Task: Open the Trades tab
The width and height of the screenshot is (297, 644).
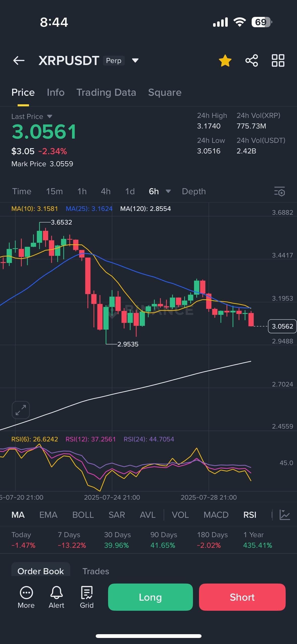Action: coord(96,571)
